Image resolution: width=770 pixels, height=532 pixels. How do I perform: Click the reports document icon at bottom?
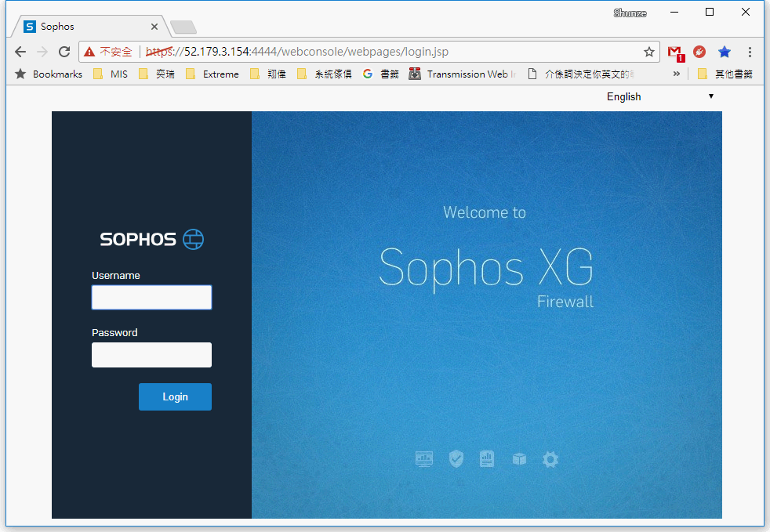pos(487,459)
